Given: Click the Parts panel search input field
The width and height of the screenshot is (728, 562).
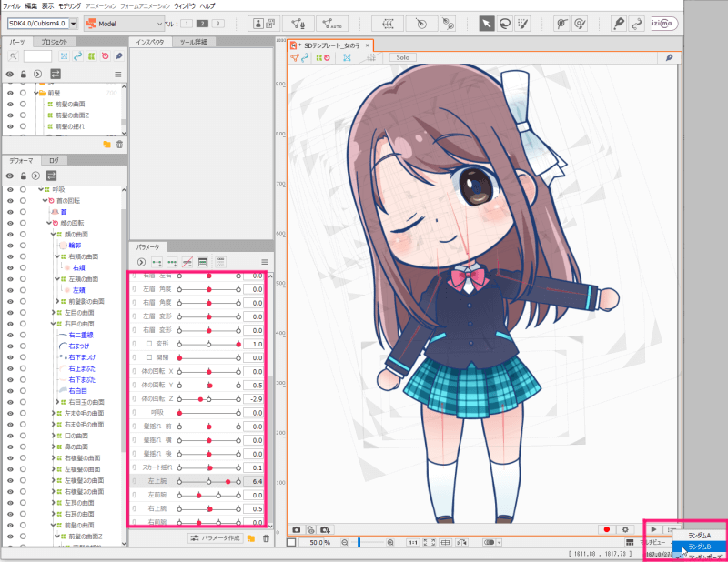Looking at the screenshot, I should click(37, 56).
